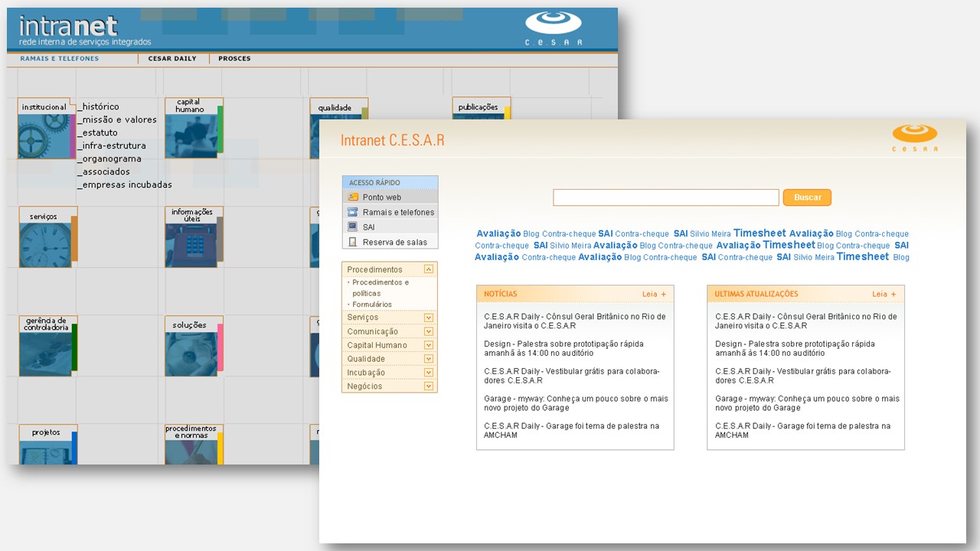Open Procedimentos e políticas link
The image size is (980, 551).
(381, 288)
